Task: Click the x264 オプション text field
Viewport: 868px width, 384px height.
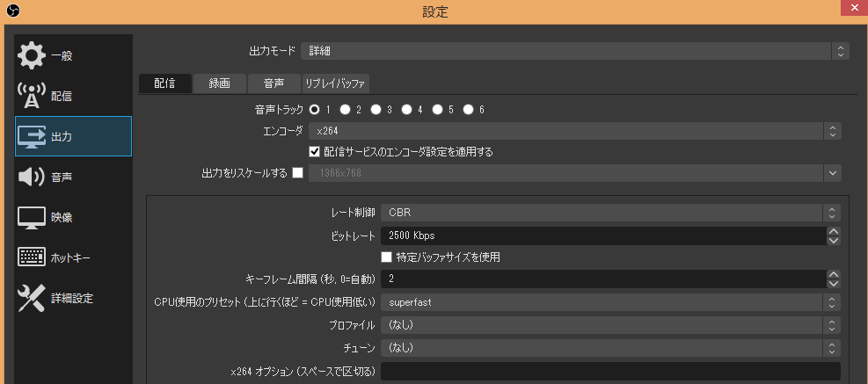Action: tap(610, 372)
